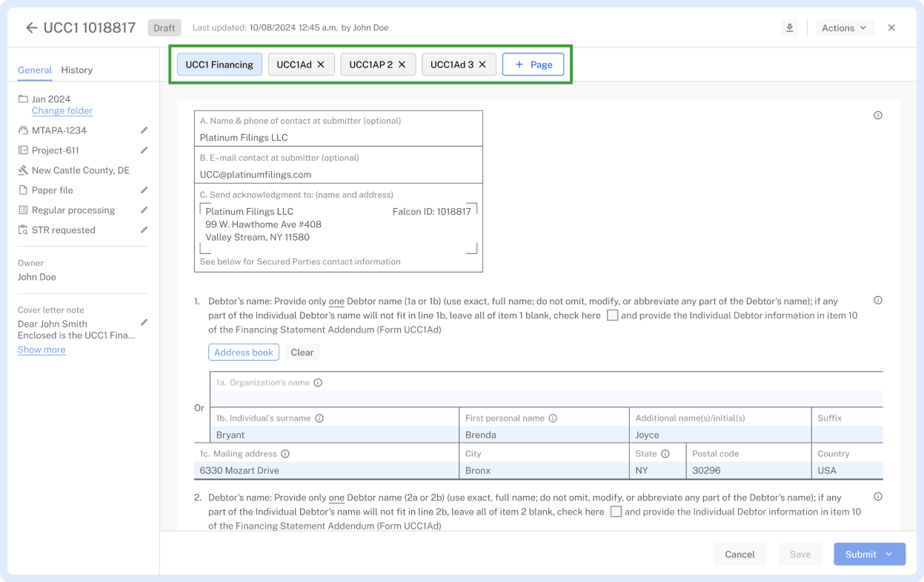Open the UCC1AP 2 page tab
The image size is (924, 582).
(x=370, y=64)
